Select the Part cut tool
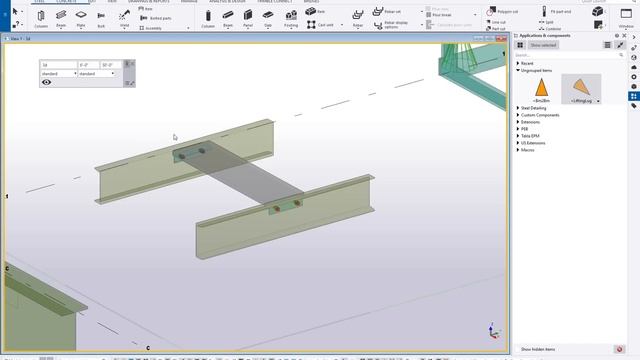640x360 pixels. click(x=496, y=29)
